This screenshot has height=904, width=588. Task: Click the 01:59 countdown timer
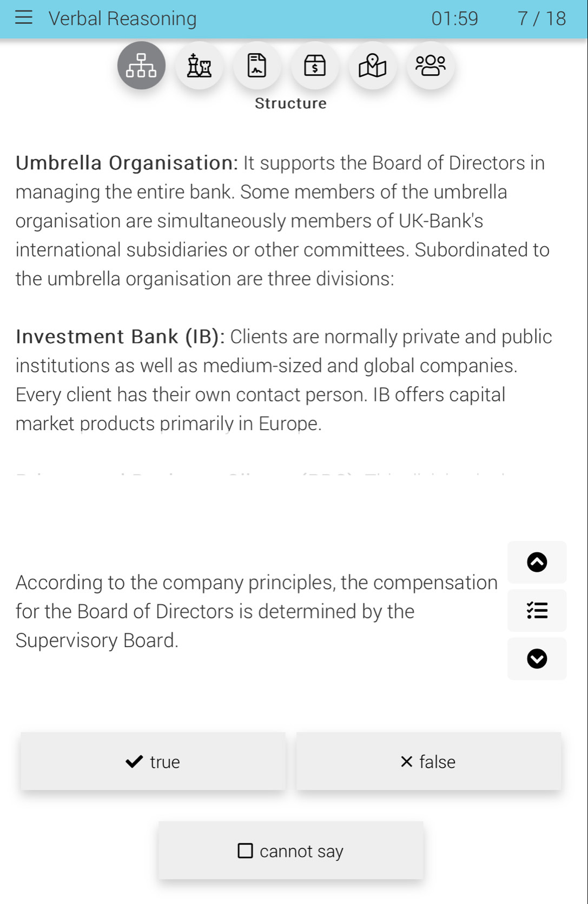454,18
